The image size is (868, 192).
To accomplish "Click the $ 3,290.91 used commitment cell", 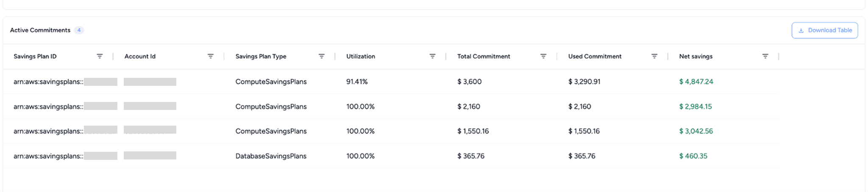I will pyautogui.click(x=584, y=82).
